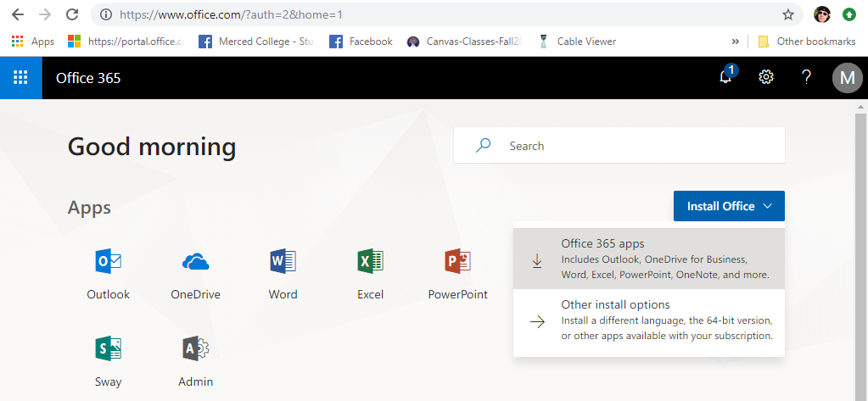Click the page vertical scrollbar
Image resolution: width=868 pixels, height=401 pixels.
pyautogui.click(x=861, y=257)
